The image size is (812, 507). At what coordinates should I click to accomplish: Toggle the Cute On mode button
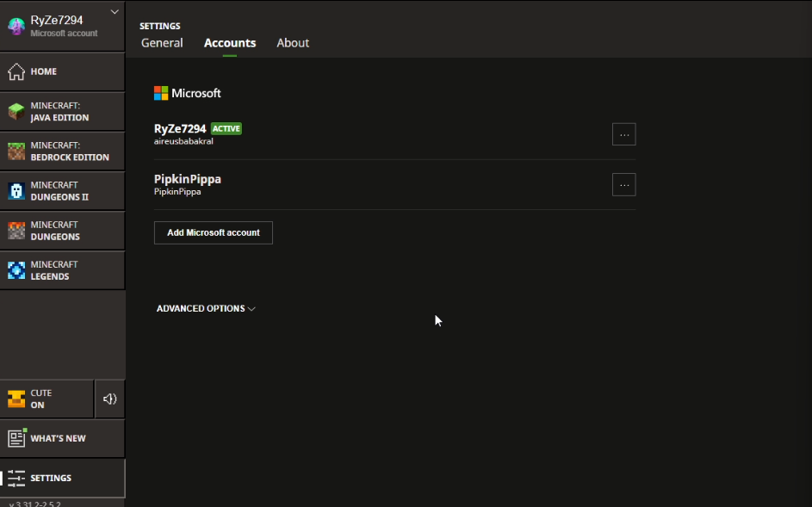click(46, 399)
